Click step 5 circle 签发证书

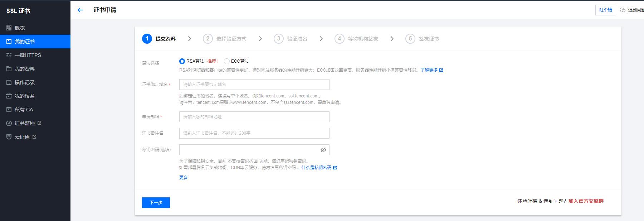(410, 39)
